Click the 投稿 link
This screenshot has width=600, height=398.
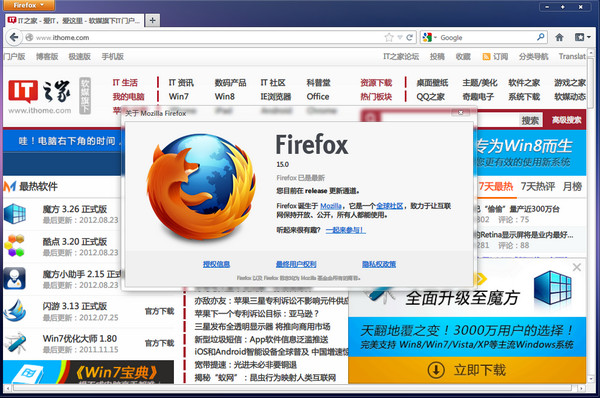437,57
